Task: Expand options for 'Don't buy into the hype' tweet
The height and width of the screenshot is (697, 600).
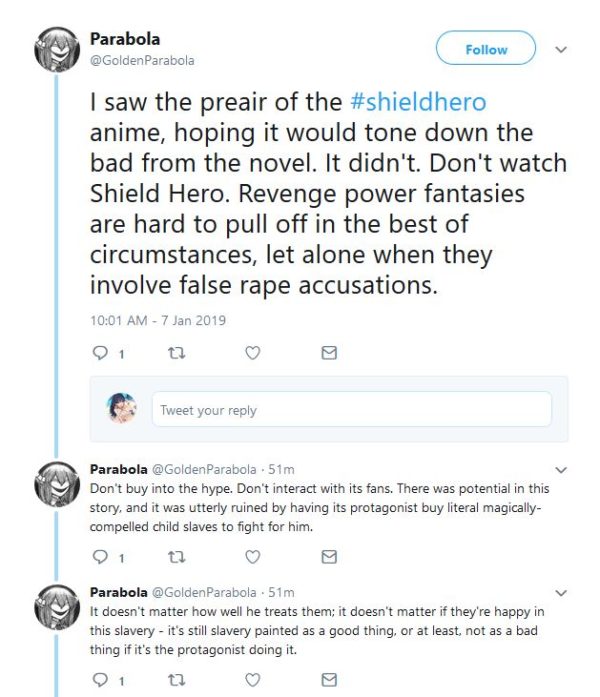Action: [561, 468]
